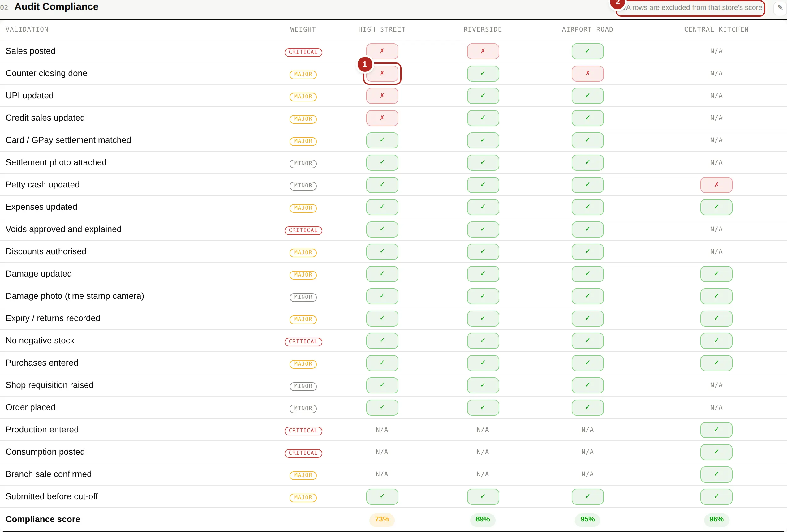Image resolution: width=787 pixels, height=532 pixels.
Task: Toggle Expenses updated for Central Kitchen
Action: click(716, 207)
